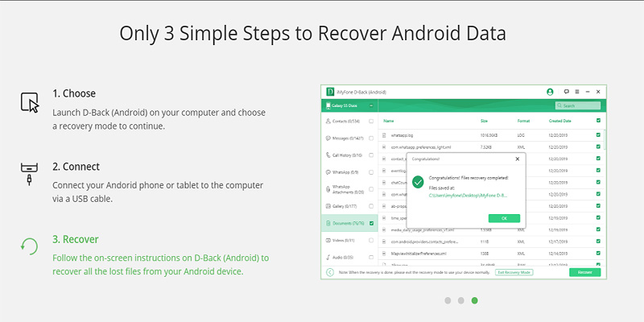Click the green Recover button
This screenshot has width=644, height=322.
tap(584, 272)
